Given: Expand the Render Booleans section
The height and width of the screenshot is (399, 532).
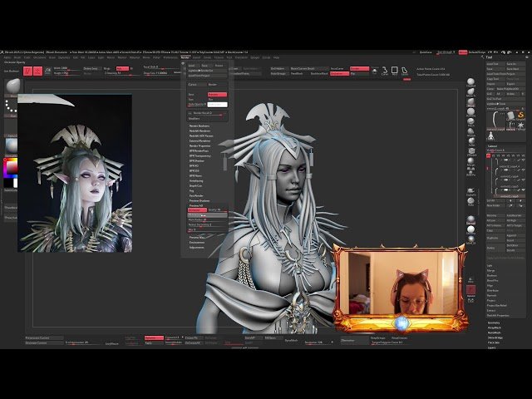Looking at the screenshot, I should pyautogui.click(x=199, y=126).
